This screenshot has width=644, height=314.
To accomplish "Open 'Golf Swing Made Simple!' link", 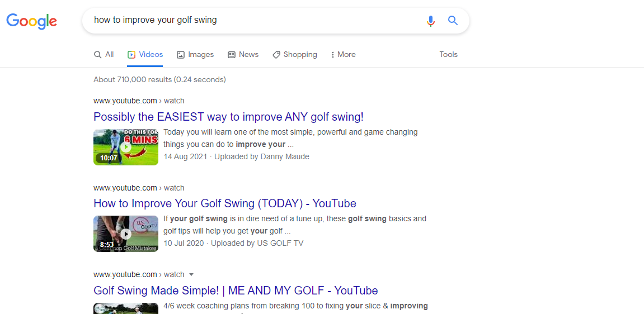I will [236, 291].
